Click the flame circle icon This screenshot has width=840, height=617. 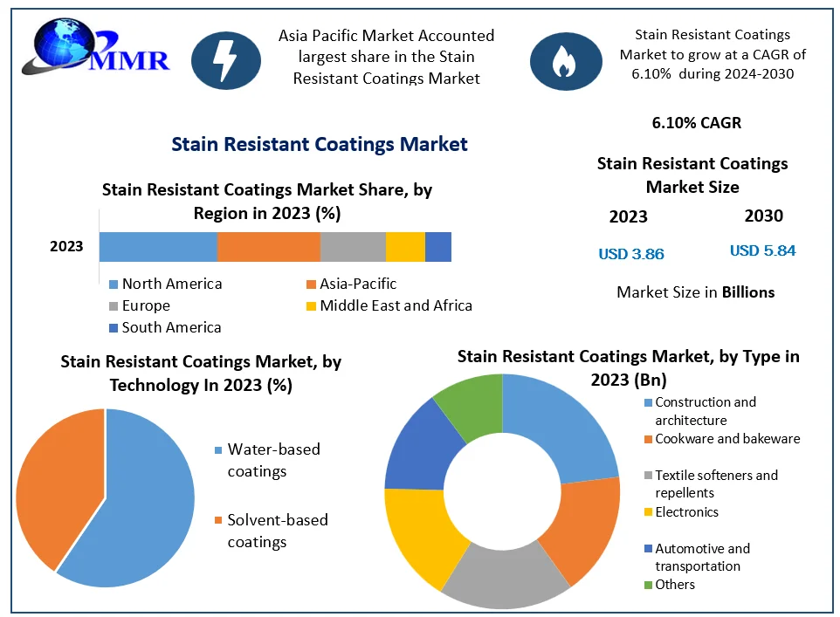(560, 60)
